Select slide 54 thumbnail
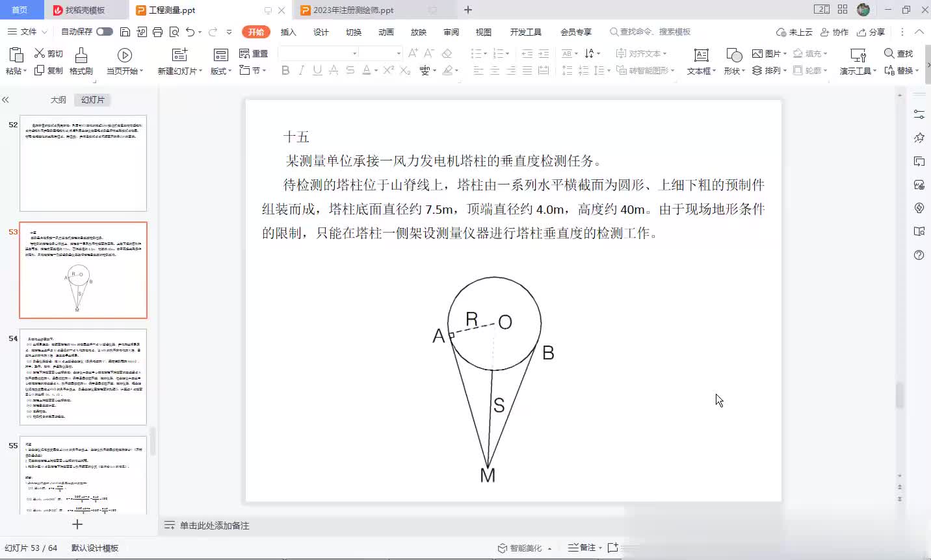 [x=83, y=377]
